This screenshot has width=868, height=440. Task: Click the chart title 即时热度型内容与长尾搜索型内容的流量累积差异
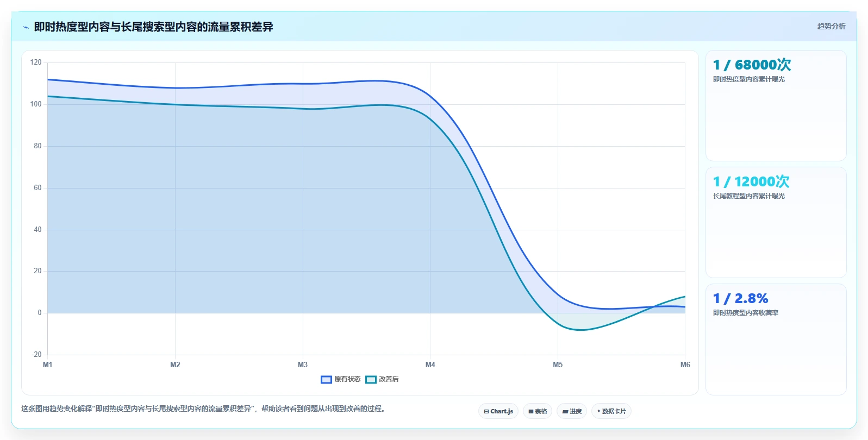[153, 27]
